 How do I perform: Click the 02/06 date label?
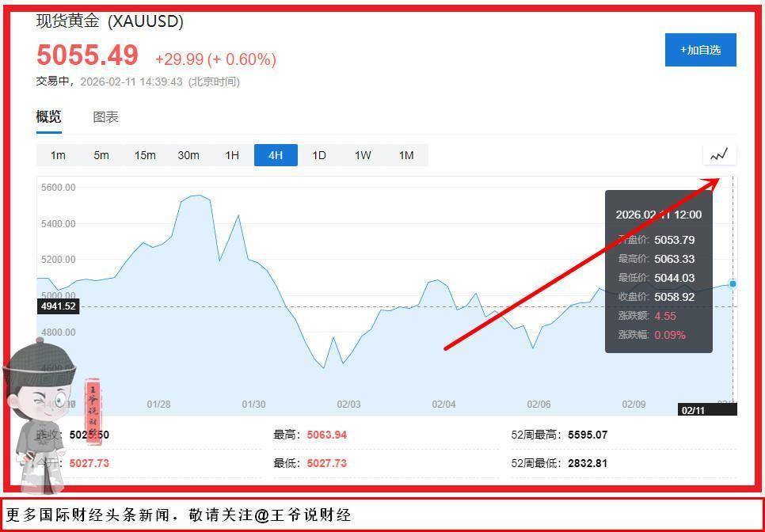click(539, 405)
